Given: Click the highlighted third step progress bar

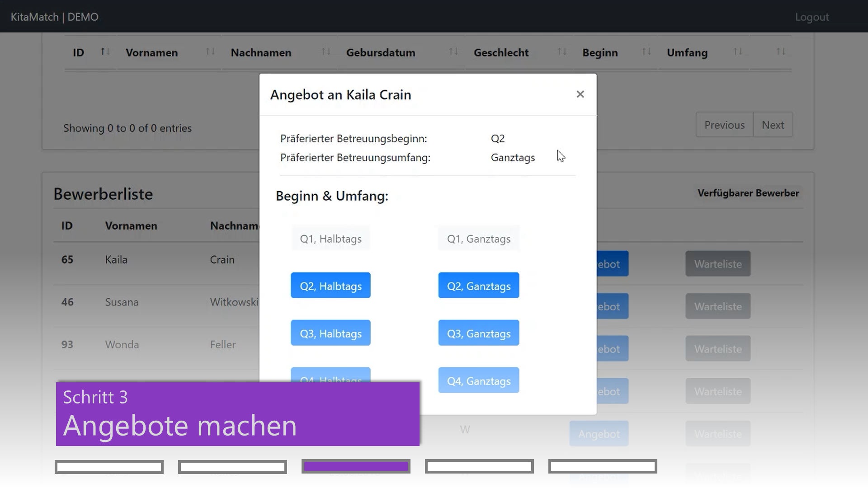Looking at the screenshot, I should coord(356,466).
